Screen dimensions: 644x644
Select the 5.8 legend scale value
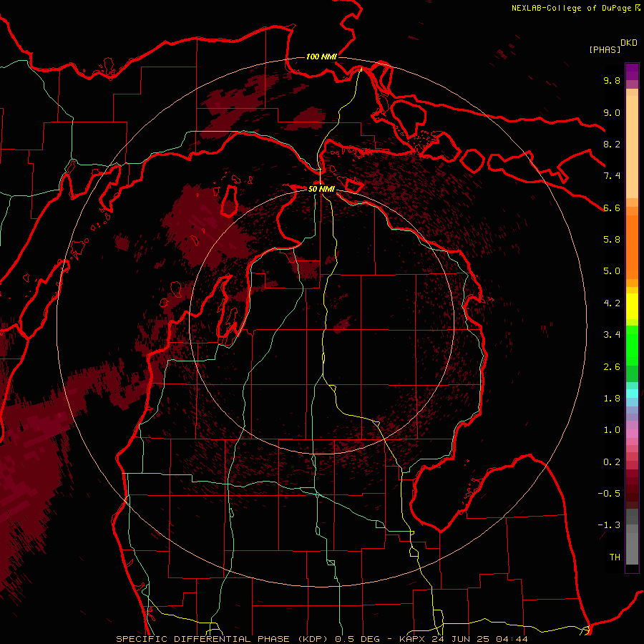(612, 239)
